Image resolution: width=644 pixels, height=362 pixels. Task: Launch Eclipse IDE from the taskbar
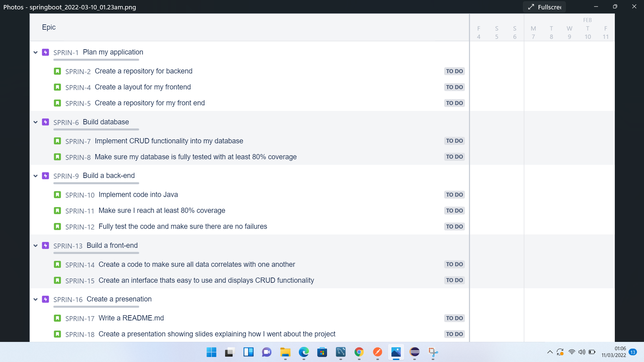(415, 353)
